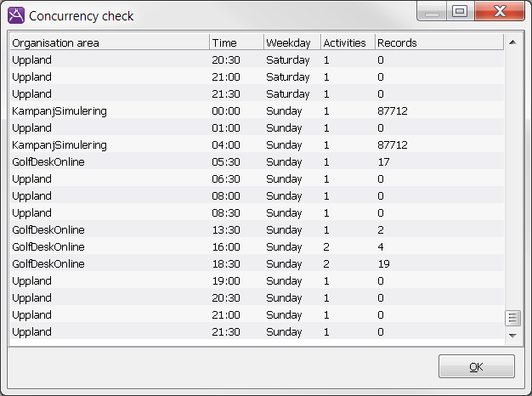The height and width of the screenshot is (396, 532).
Task: Click the OK button
Action: [x=477, y=366]
